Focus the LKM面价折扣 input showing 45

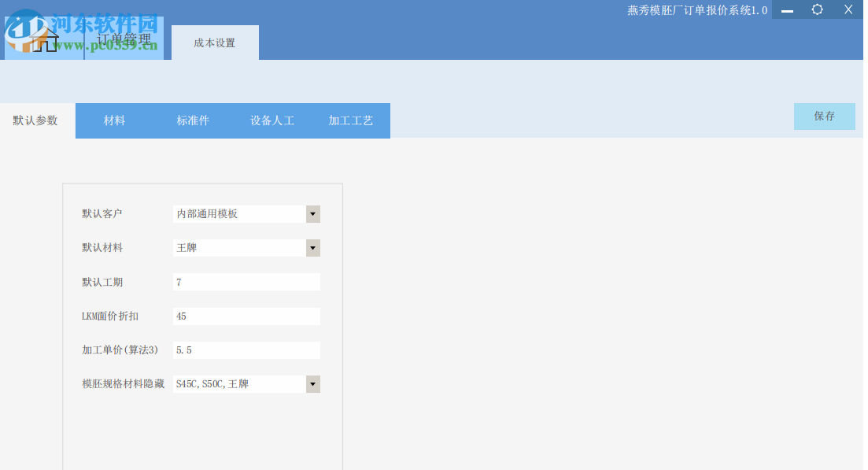coord(246,316)
